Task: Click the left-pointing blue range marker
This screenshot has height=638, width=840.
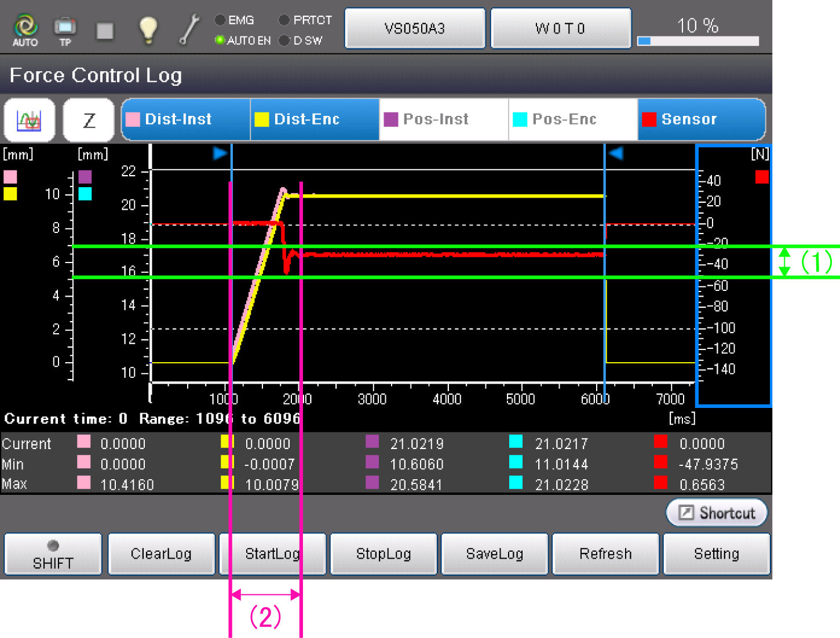Action: (x=616, y=154)
